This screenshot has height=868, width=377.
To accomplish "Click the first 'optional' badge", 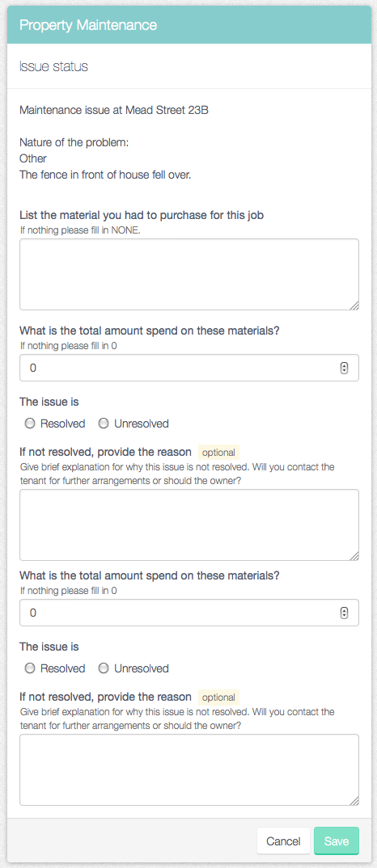I will [x=218, y=453].
